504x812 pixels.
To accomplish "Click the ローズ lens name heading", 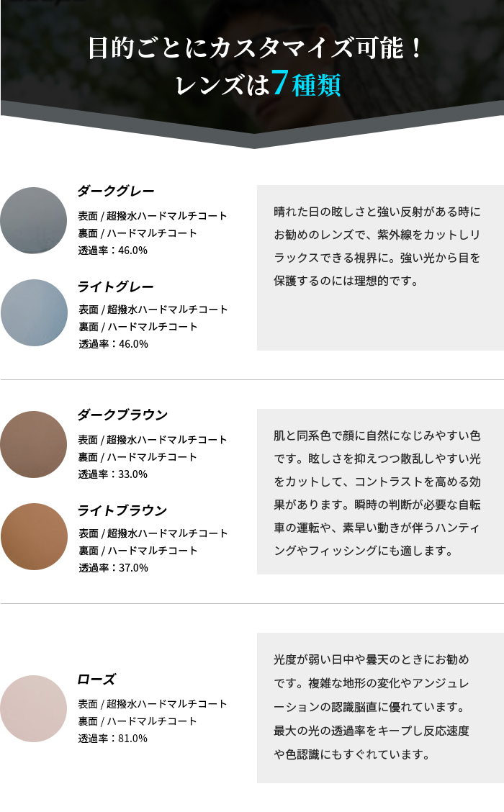I will pos(96,679).
